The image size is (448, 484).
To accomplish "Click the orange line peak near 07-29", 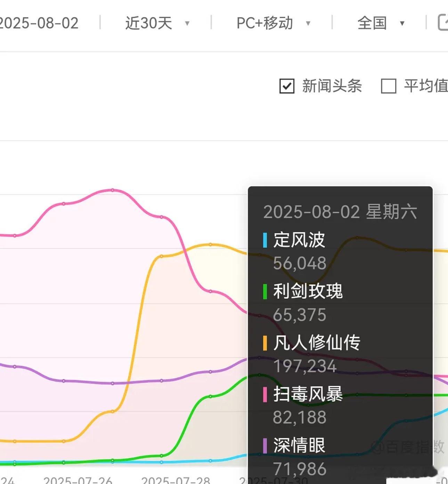I will tap(210, 244).
